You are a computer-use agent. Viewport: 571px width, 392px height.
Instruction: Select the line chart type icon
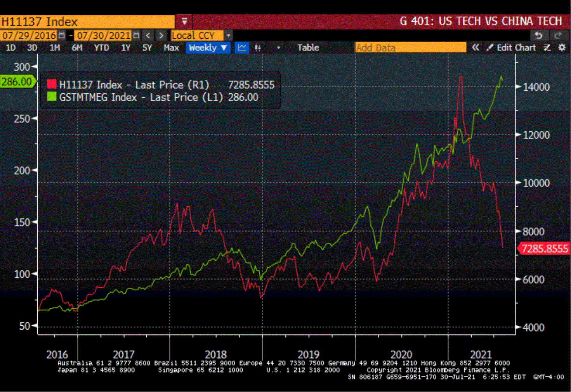pos(242,48)
